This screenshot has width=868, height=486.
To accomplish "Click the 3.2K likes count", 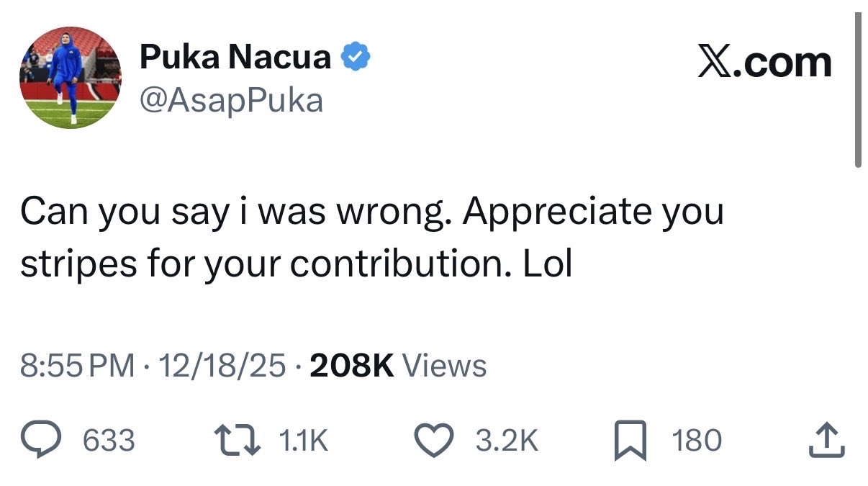I will pyautogui.click(x=507, y=441).
